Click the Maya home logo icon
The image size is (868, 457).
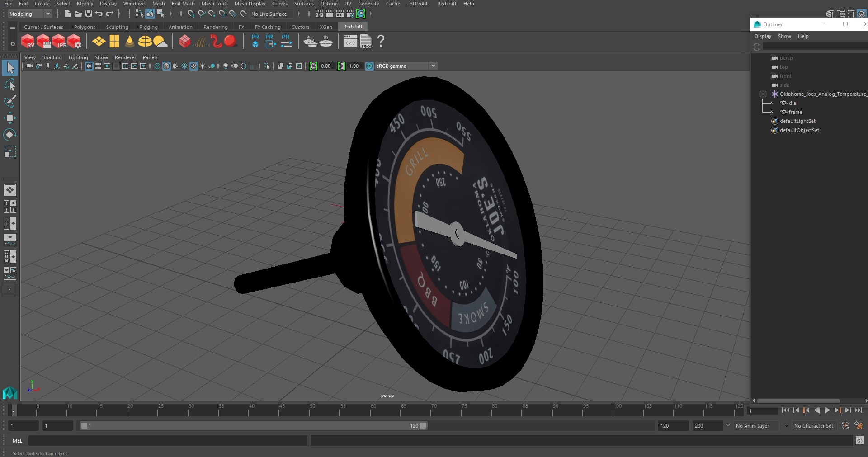(9, 392)
